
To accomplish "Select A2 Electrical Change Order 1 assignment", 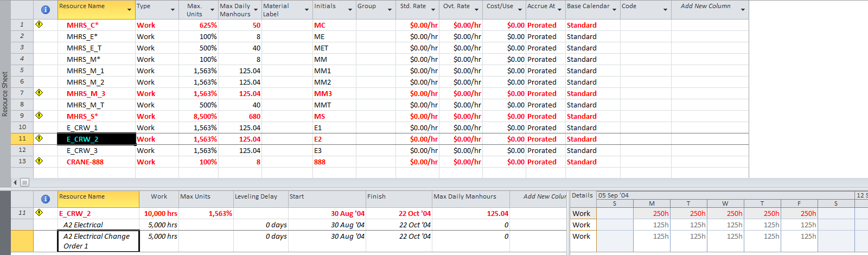I will (x=98, y=241).
